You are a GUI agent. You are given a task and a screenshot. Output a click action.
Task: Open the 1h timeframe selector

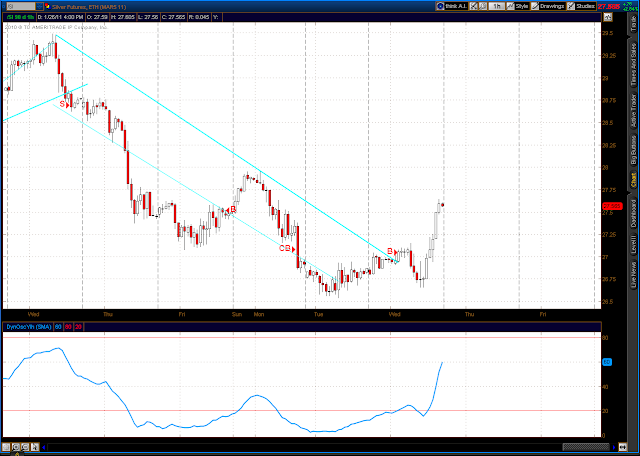tap(496, 6)
